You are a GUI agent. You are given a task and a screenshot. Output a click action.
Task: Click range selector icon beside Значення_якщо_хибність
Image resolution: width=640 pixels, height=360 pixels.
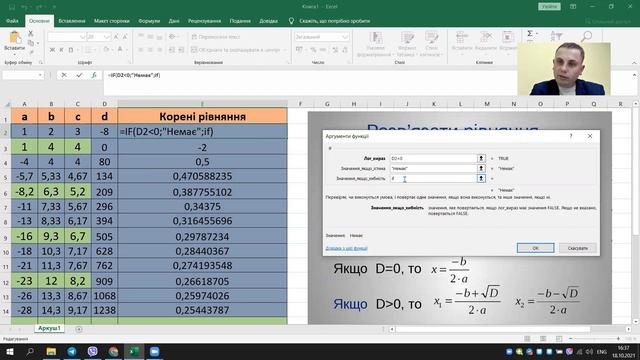coord(481,178)
